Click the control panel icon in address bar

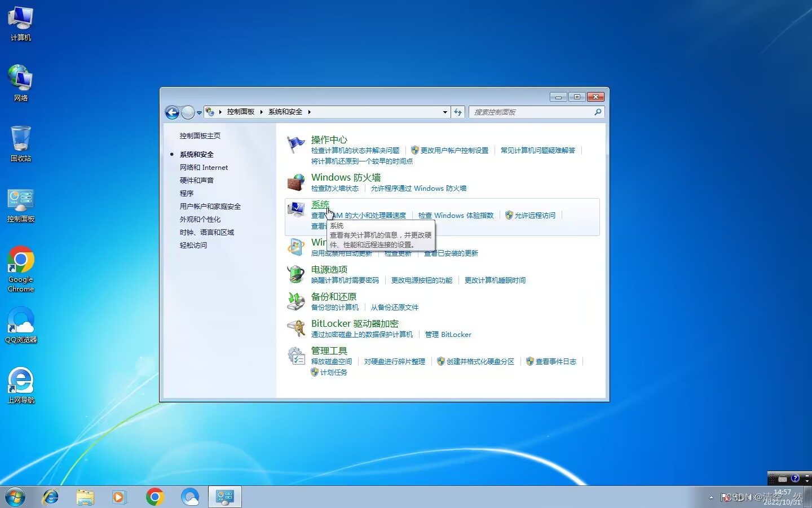(x=209, y=112)
